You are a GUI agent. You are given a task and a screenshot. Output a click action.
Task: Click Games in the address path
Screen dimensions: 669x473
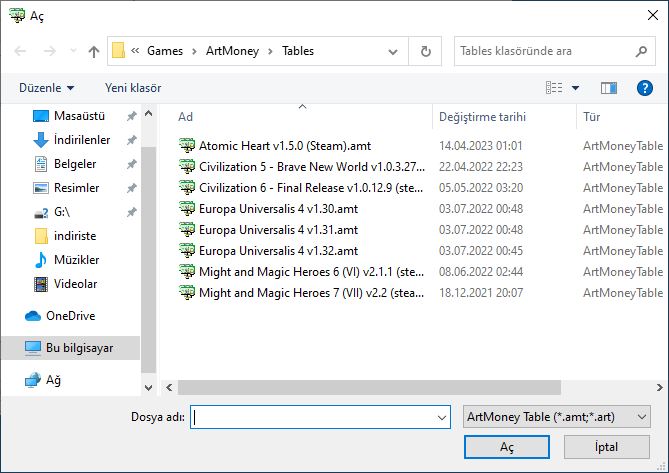coord(165,51)
